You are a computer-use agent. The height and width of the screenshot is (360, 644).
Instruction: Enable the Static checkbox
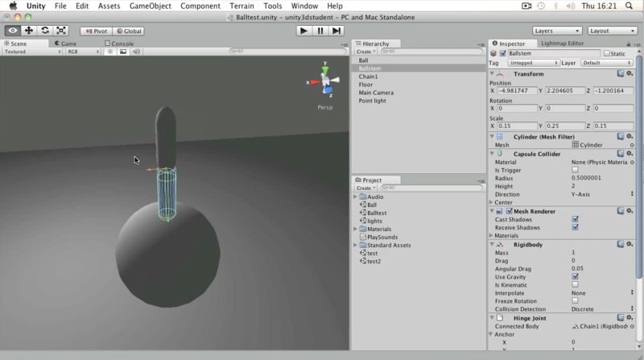pos(607,53)
